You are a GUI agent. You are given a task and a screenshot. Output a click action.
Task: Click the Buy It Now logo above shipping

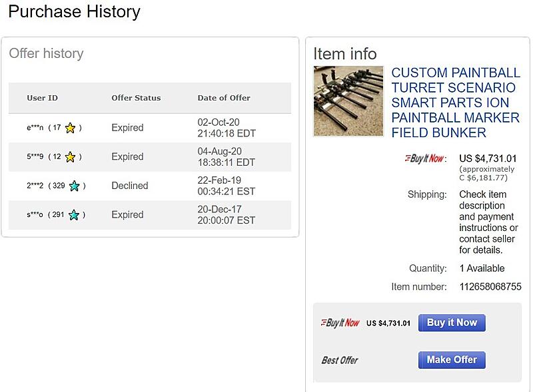(x=426, y=158)
